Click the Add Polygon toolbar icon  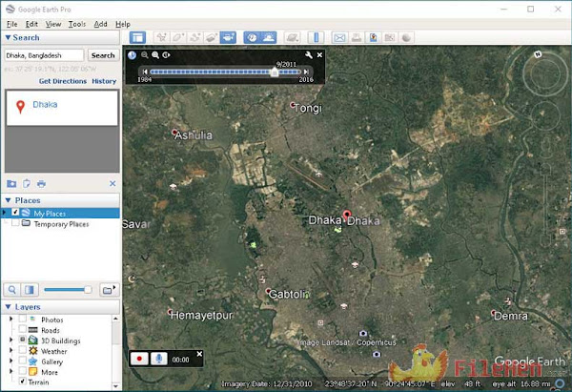178,37
